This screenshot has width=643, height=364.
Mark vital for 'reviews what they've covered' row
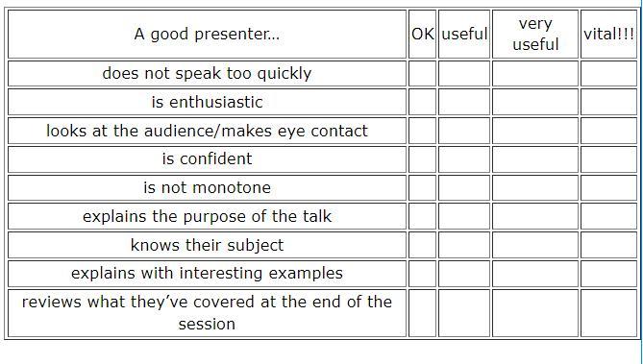pyautogui.click(x=609, y=313)
